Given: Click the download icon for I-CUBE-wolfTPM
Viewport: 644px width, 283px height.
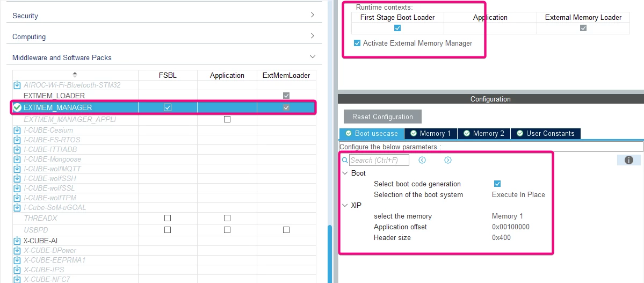Looking at the screenshot, I should coord(17,198).
